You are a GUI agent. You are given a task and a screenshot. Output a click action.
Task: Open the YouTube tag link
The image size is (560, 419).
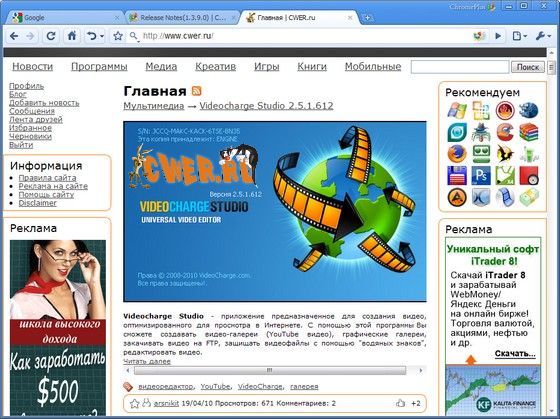[x=215, y=386]
